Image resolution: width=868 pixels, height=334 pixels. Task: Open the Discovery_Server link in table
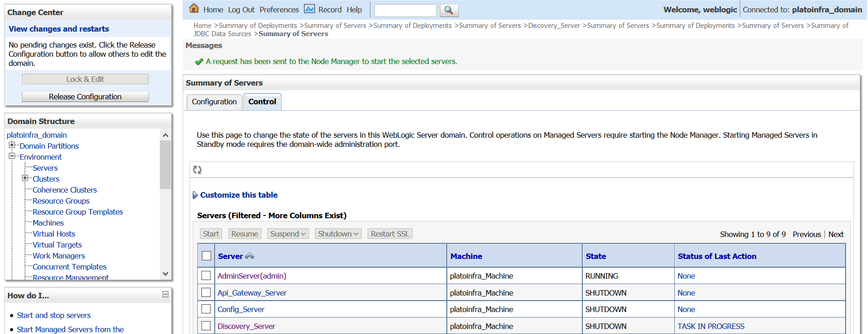point(246,326)
